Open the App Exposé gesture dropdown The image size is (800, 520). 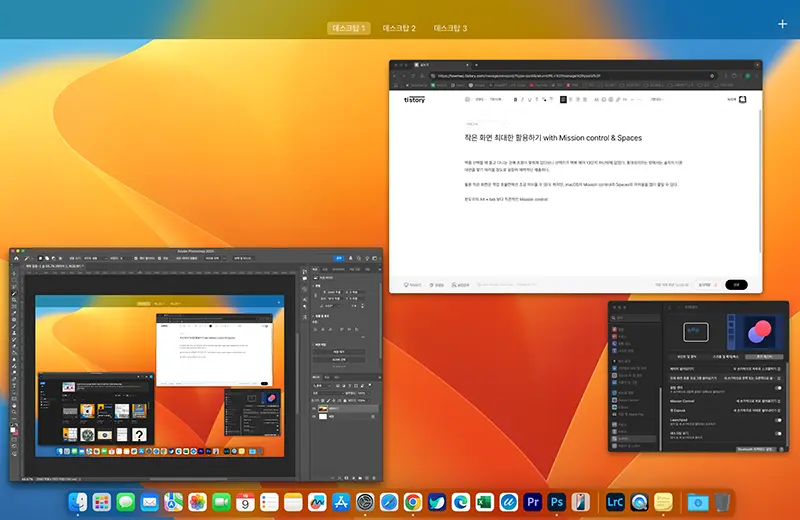tap(757, 410)
